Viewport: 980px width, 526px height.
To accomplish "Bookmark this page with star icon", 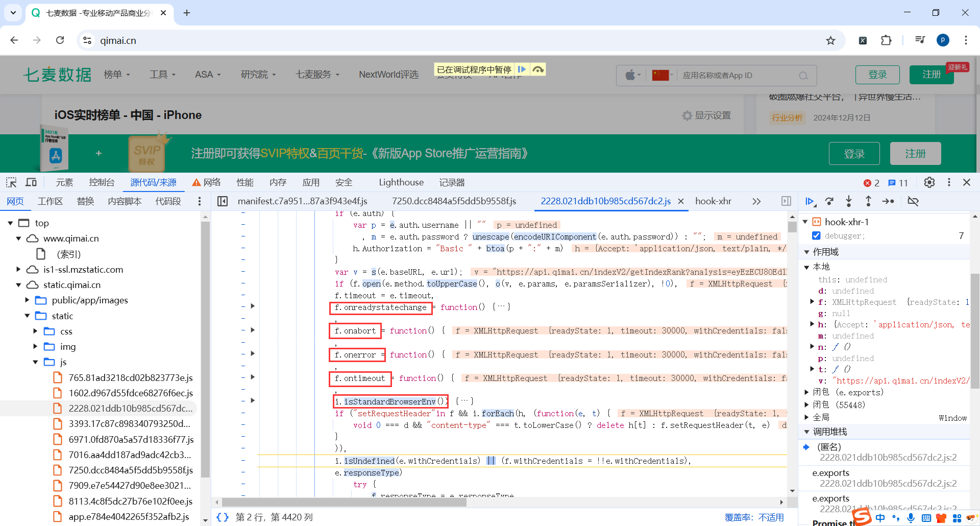I will 831,40.
